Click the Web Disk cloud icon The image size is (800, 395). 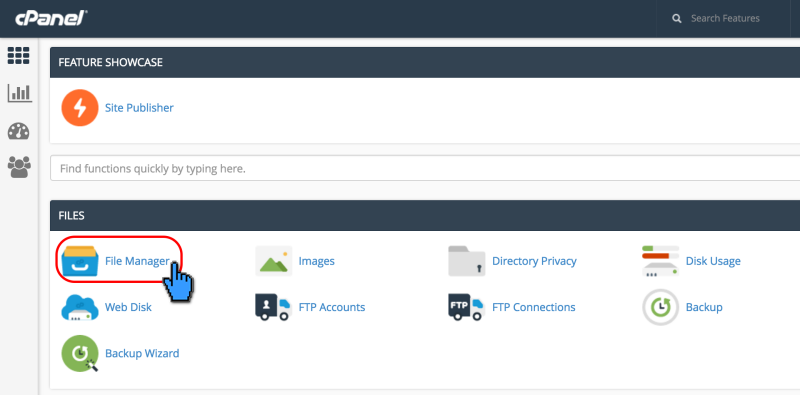[x=80, y=307]
